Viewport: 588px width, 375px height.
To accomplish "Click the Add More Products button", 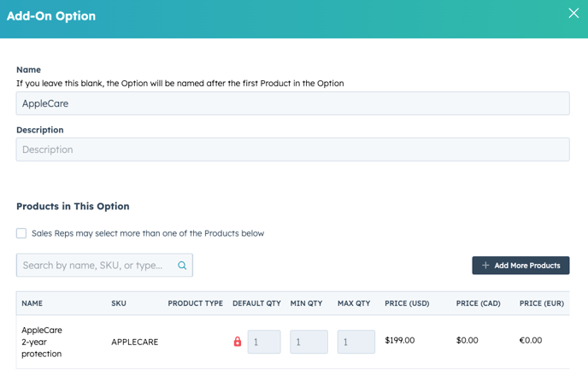I will tap(520, 266).
